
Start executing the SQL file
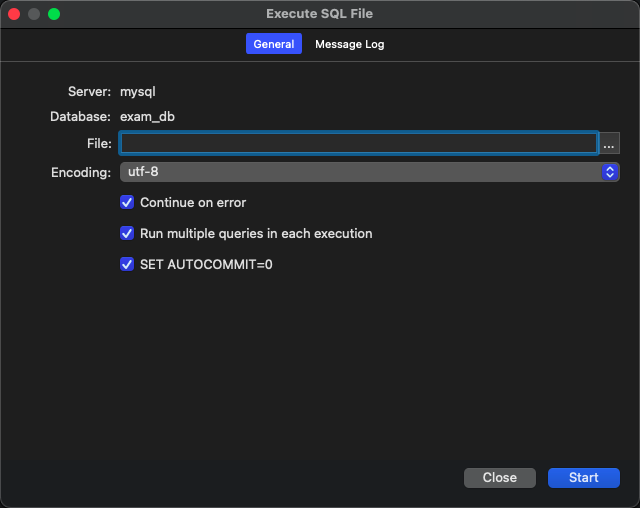click(x=584, y=477)
